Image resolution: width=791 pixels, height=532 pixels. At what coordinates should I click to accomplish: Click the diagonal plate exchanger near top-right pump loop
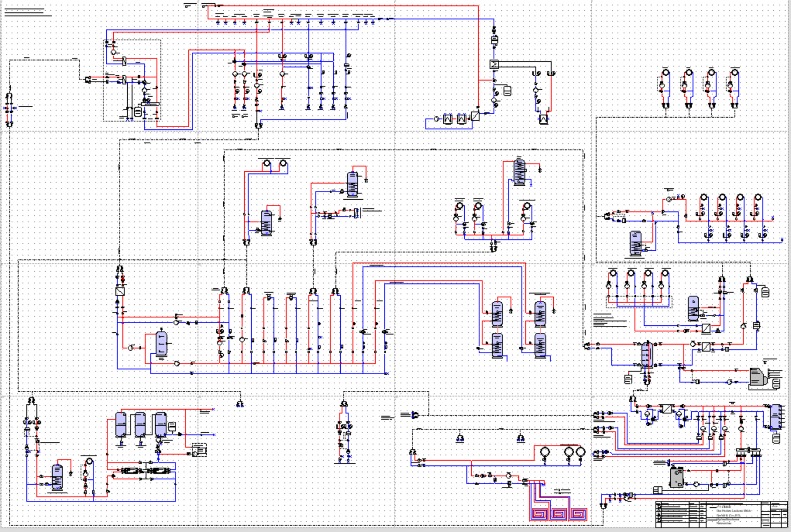(x=475, y=116)
